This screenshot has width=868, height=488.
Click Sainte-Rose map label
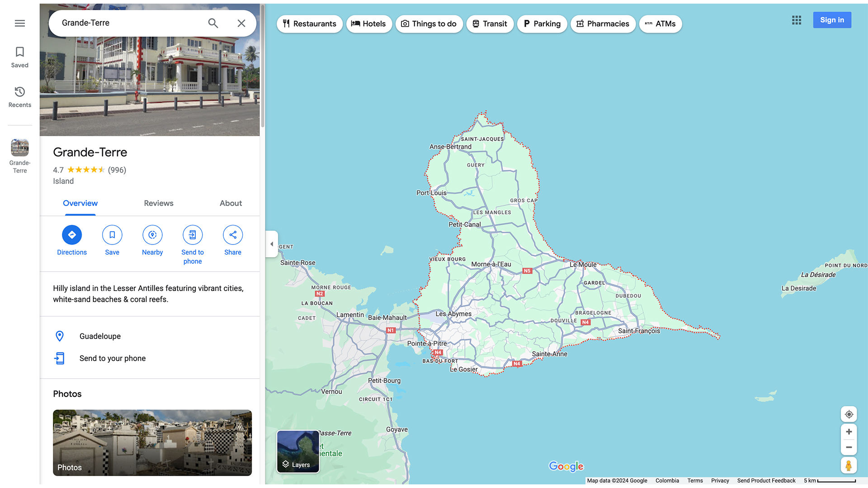click(x=298, y=263)
